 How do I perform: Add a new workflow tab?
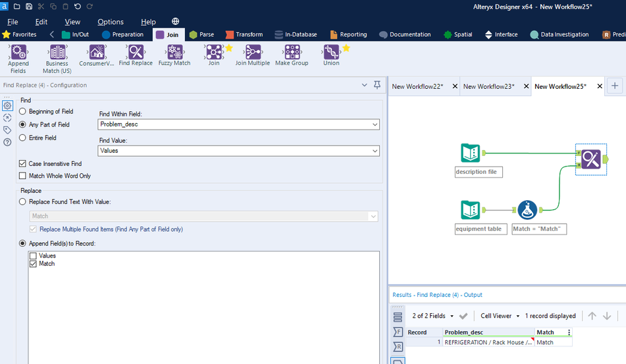[615, 86]
